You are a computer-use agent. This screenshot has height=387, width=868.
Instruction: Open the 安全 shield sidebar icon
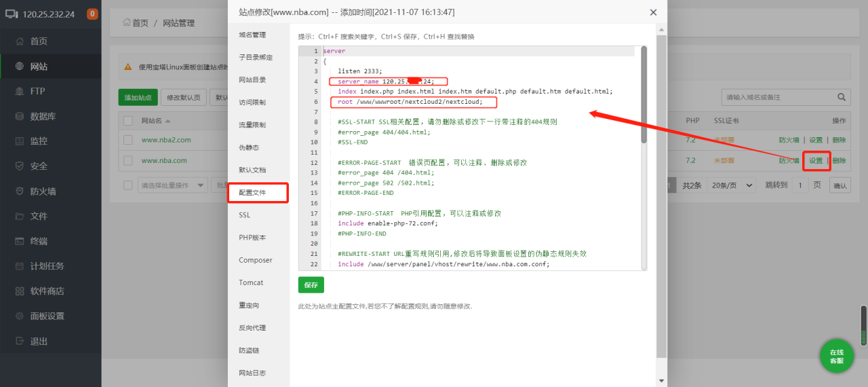tap(20, 166)
